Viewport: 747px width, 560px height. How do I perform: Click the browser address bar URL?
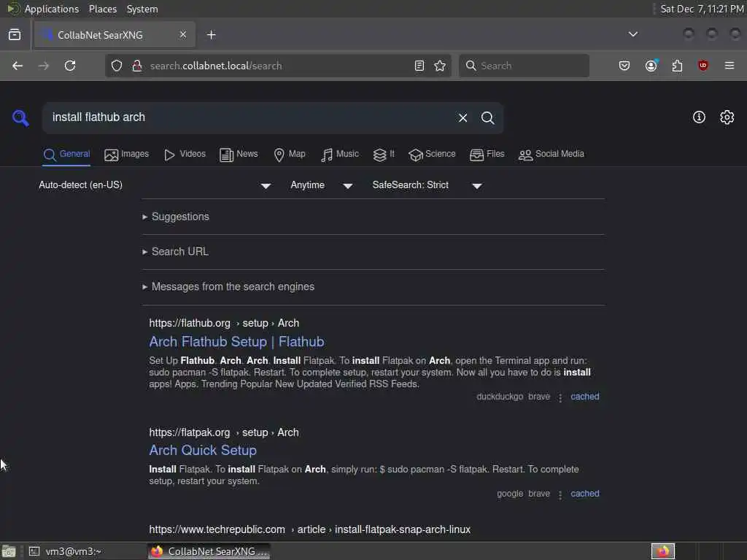point(279,66)
